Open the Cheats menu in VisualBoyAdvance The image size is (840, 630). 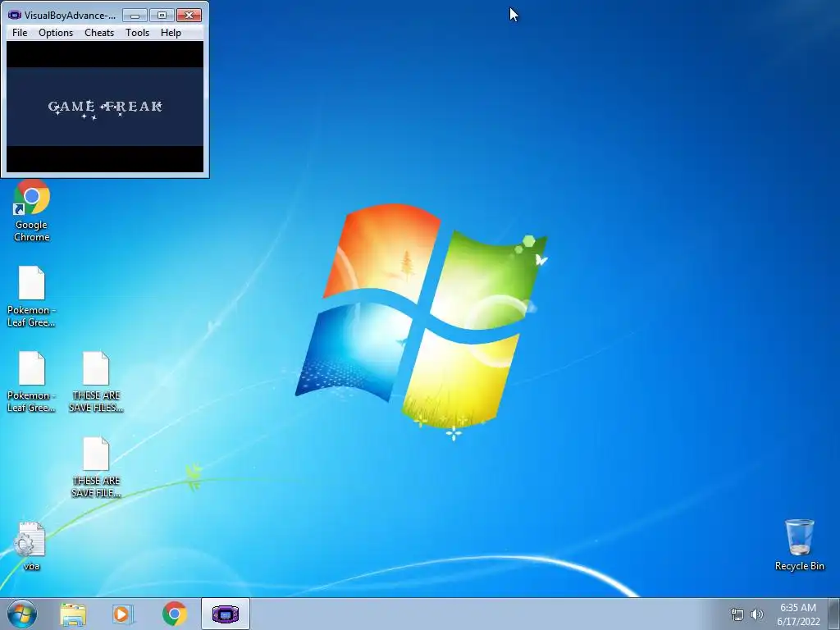click(99, 33)
